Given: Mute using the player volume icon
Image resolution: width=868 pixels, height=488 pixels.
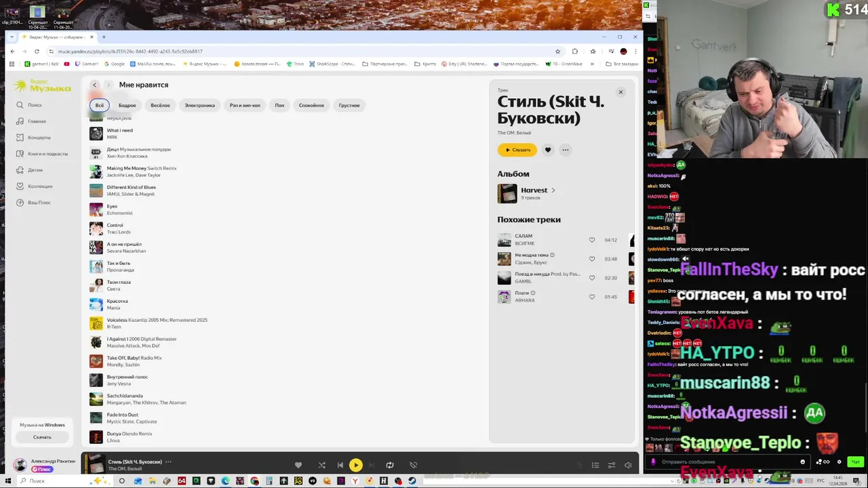Looking at the screenshot, I should (x=628, y=465).
